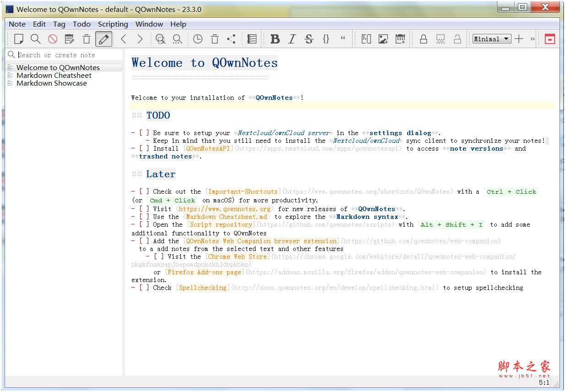Open the Todo menu
The width and height of the screenshot is (566, 392).
(x=82, y=24)
